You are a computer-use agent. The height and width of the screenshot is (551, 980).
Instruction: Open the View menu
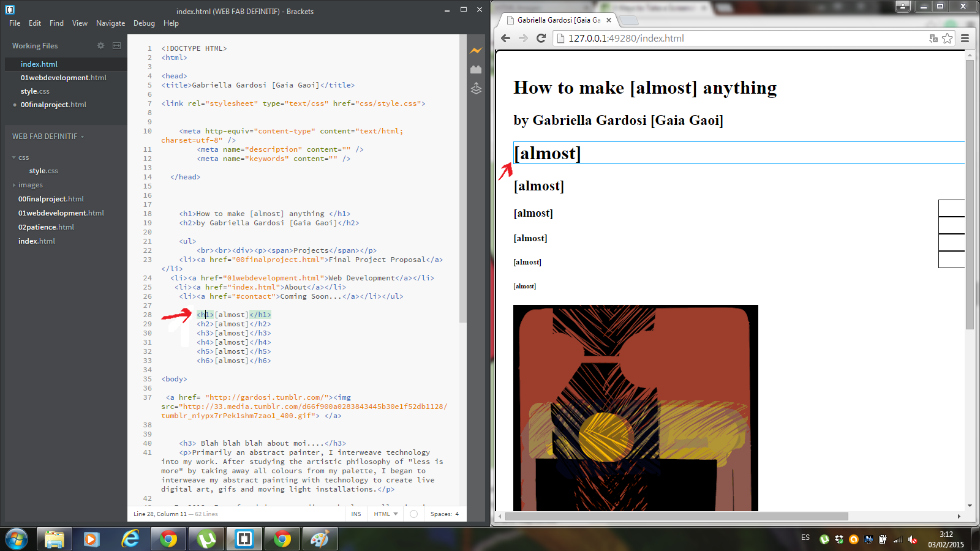[80, 23]
